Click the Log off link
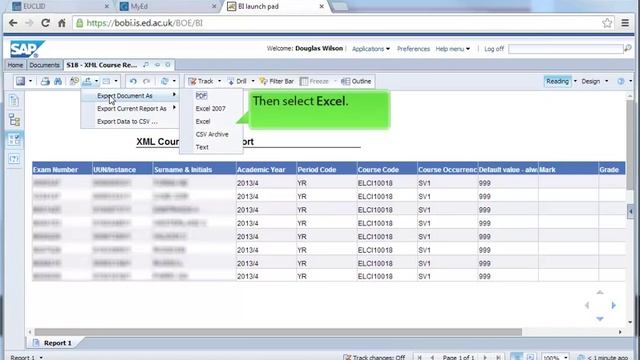The width and height of the screenshot is (640, 360). [494, 49]
